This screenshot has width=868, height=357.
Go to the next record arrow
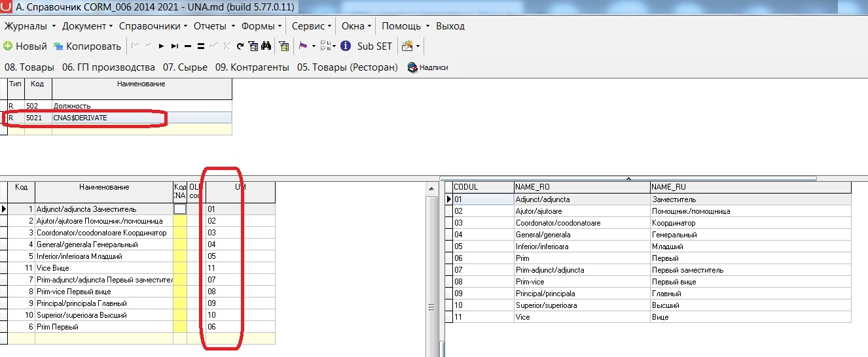(x=161, y=46)
